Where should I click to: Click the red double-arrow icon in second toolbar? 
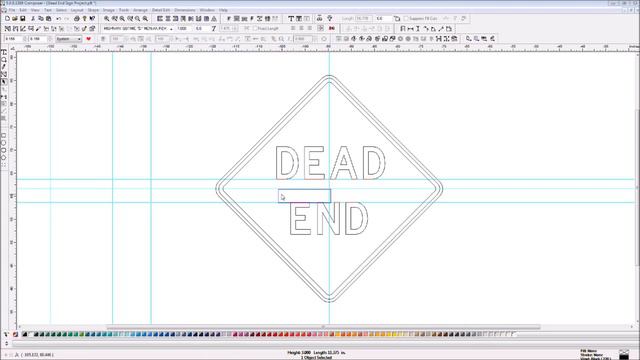click(x=332, y=29)
